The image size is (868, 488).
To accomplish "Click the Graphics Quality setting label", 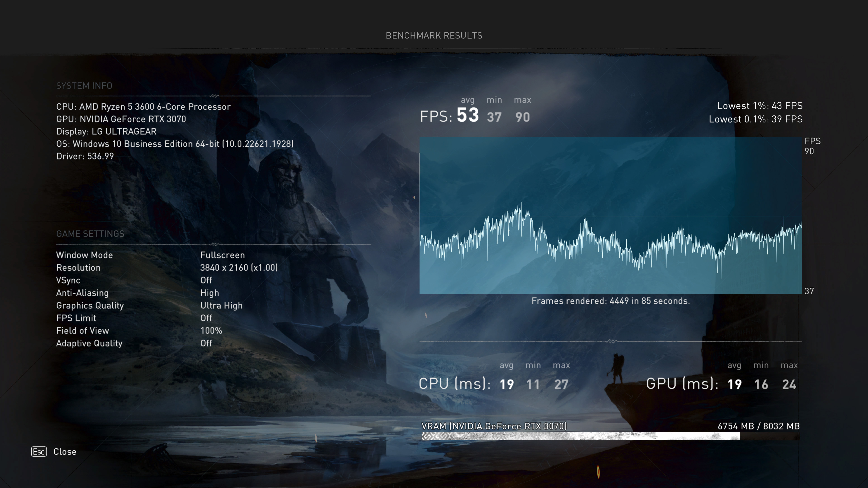I will 90,305.
